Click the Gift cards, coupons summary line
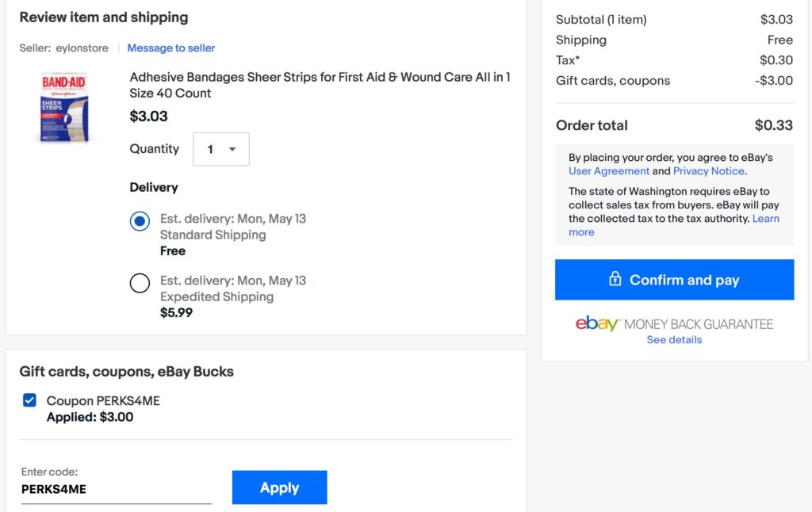This screenshot has height=512, width=812. click(x=674, y=81)
